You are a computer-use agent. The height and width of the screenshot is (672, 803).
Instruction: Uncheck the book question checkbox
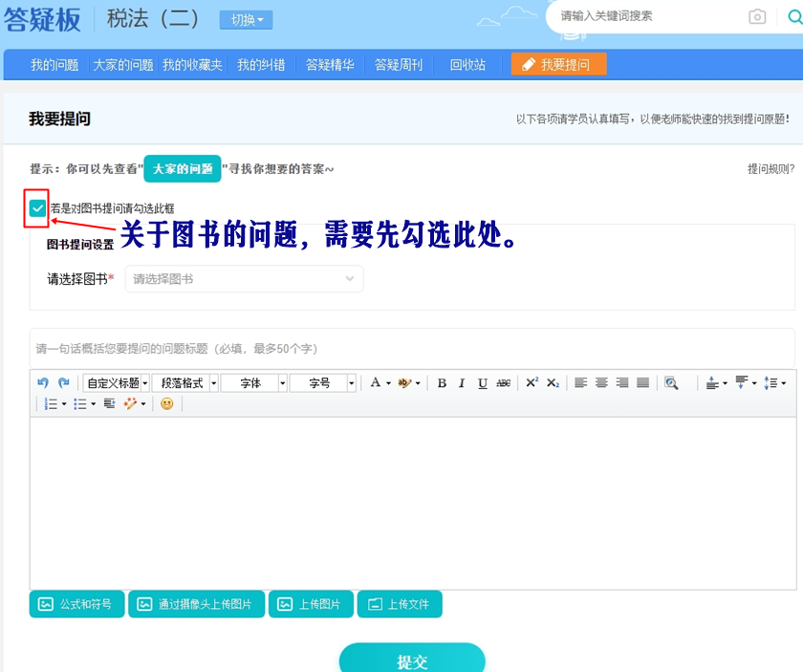[x=37, y=207]
